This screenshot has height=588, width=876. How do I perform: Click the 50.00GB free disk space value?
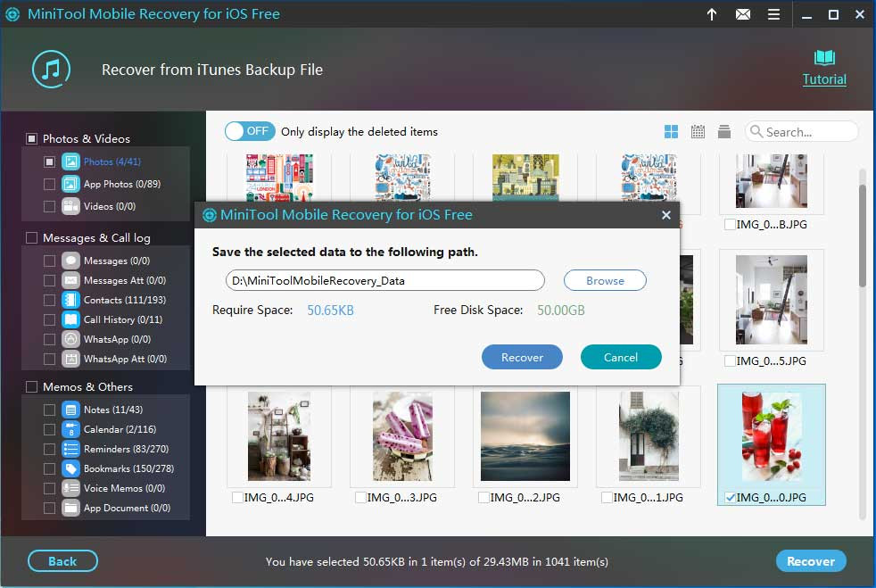(561, 311)
